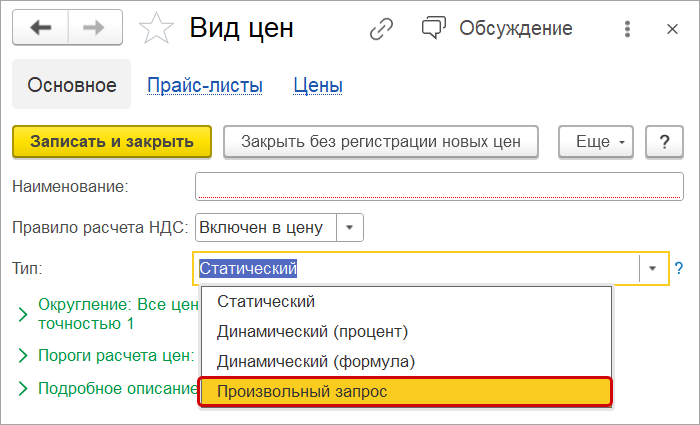Choose Произвольный запрос from the list
700x425 pixels.
point(406,392)
